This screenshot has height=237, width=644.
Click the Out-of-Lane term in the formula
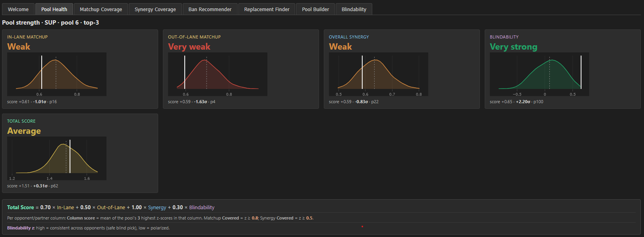pos(111,207)
